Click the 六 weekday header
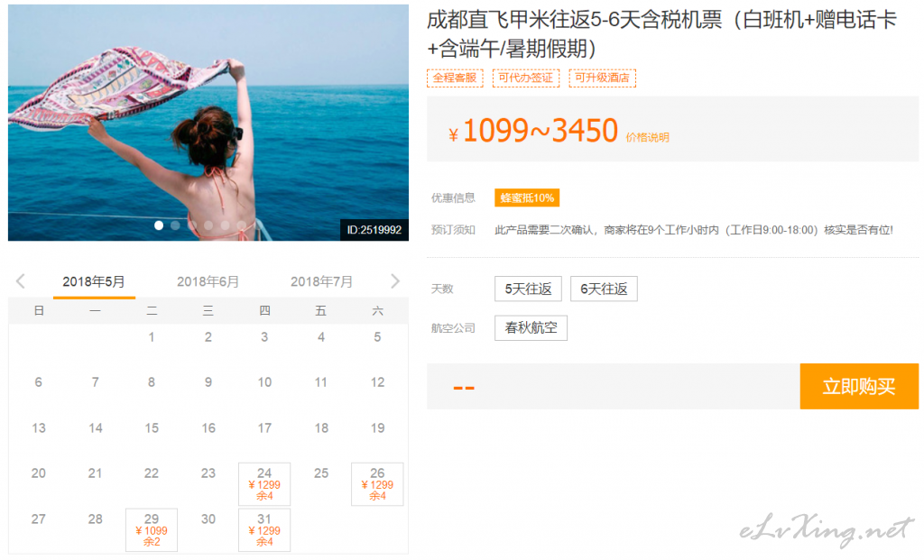Image resolution: width=924 pixels, height=560 pixels. (x=377, y=310)
